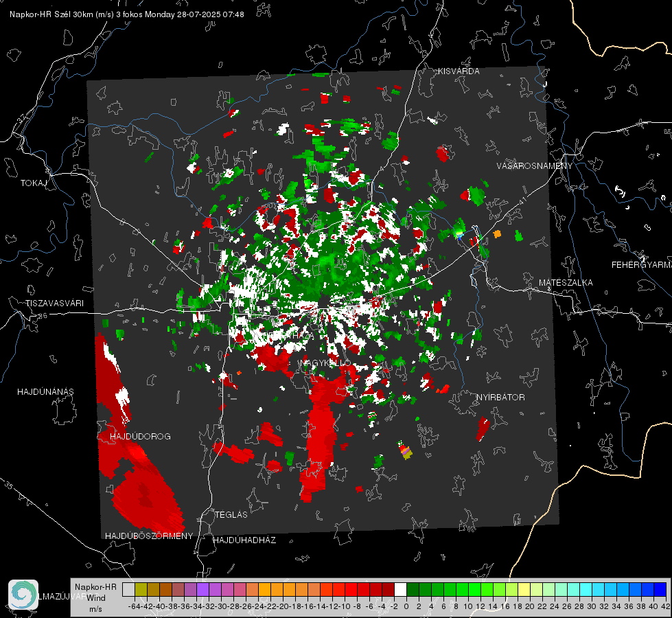Select the HAJDÚDOROG town label

click(140, 436)
